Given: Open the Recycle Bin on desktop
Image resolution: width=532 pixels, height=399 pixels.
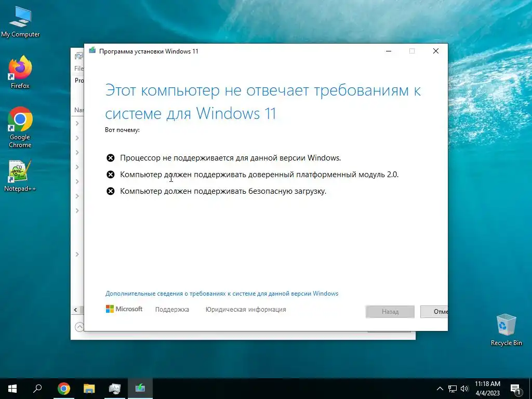Looking at the screenshot, I should tap(506, 330).
